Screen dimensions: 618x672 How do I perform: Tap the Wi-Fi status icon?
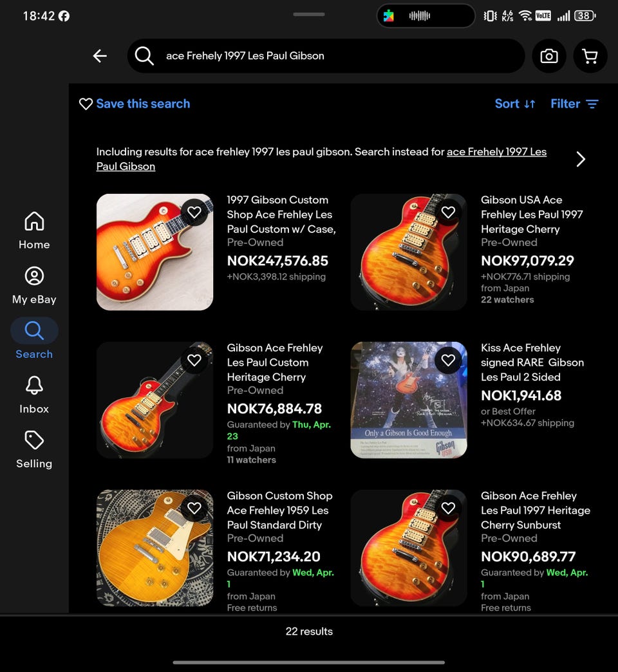(x=525, y=16)
